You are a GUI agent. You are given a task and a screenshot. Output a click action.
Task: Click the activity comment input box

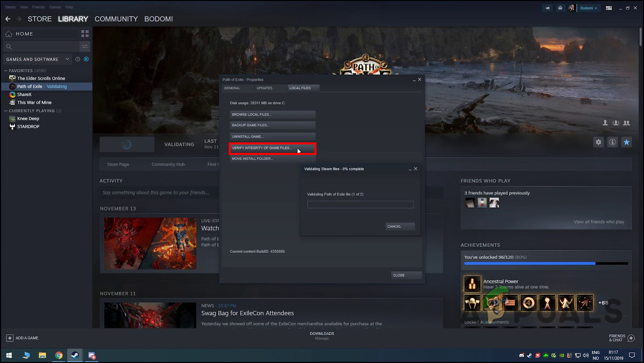(271, 193)
